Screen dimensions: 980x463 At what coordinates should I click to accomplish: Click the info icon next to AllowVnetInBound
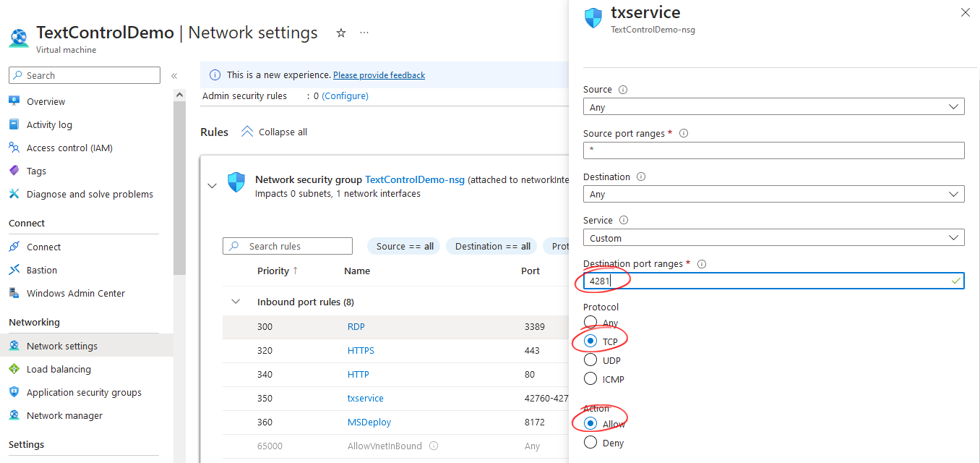[434, 446]
